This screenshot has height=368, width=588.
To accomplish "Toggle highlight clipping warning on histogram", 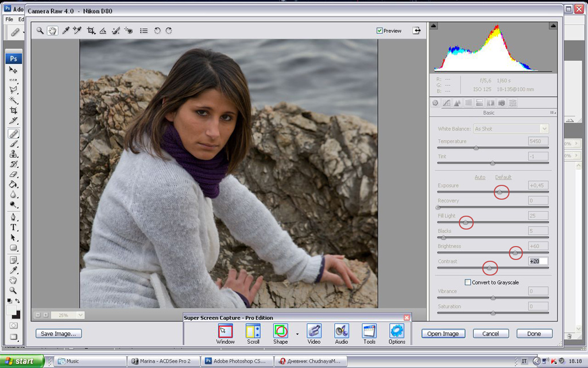I will tap(553, 25).
